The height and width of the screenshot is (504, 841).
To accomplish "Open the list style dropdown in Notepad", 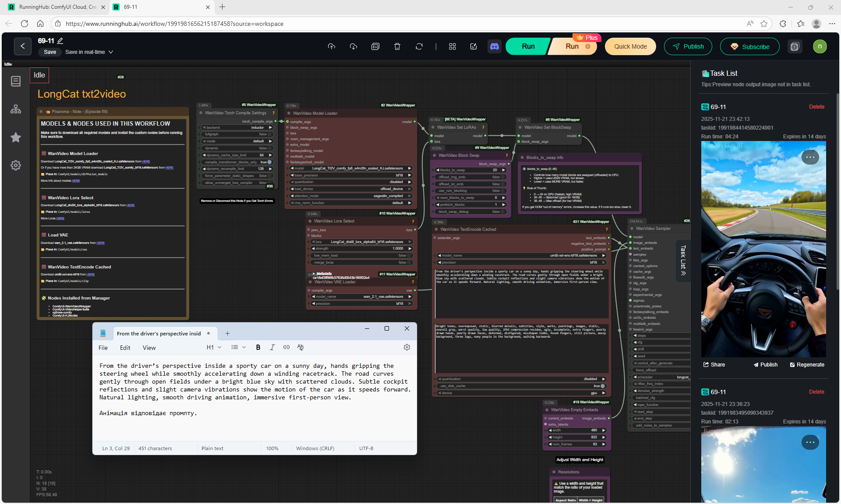I will point(239,347).
